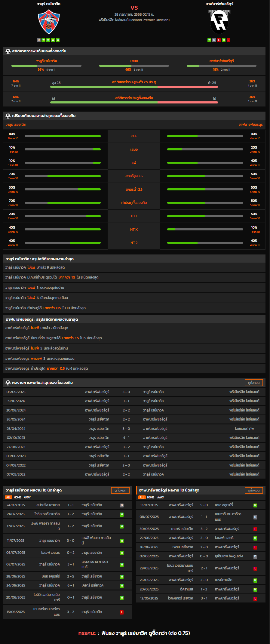Image resolution: width=270 pixels, height=644 pixels.
Task: Click the 28 กรกฎาคม 2568 match date line
Action: click(134, 14)
